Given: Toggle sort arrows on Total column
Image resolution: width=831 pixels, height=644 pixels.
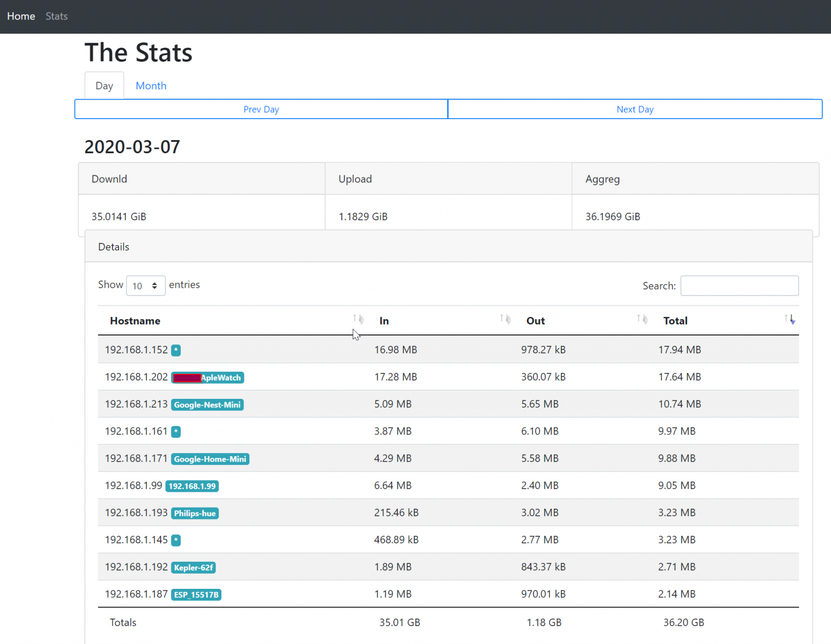Looking at the screenshot, I should (790, 320).
